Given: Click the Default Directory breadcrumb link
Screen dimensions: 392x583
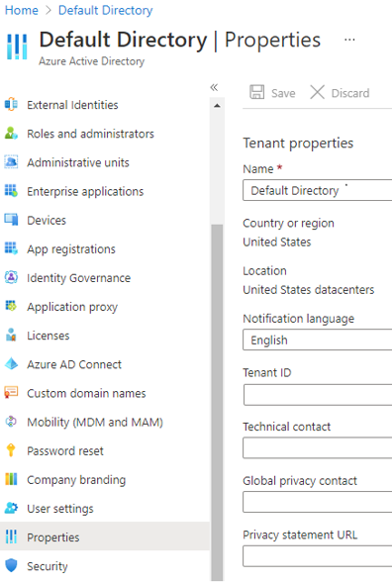Looking at the screenshot, I should [106, 10].
